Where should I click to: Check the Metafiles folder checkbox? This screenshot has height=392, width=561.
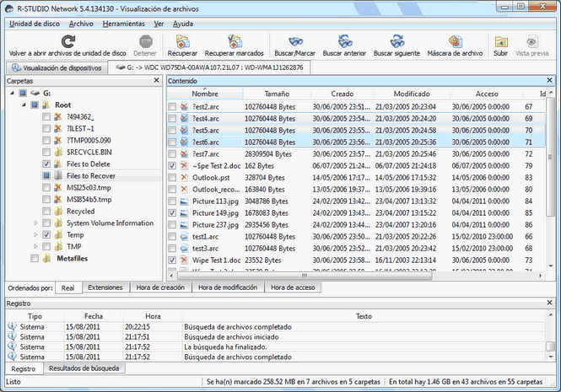(35, 259)
